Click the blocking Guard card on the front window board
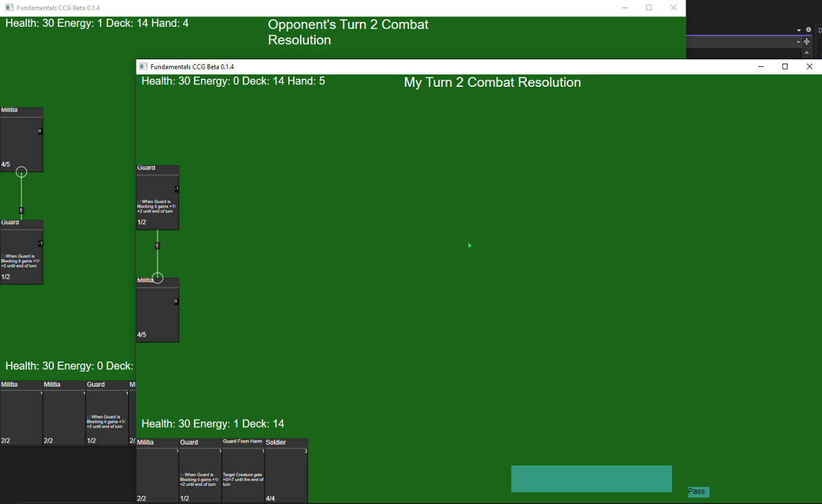The height and width of the screenshot is (504, 822). (x=157, y=197)
